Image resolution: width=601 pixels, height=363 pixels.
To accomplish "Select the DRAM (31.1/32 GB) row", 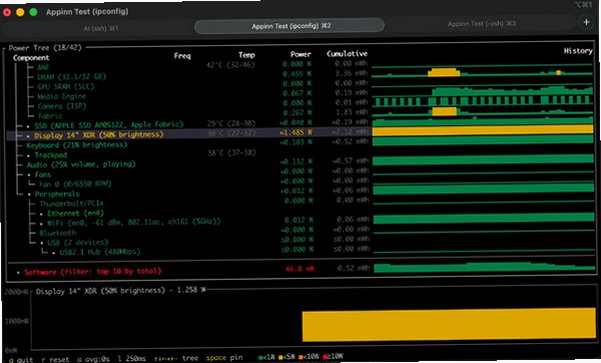I will [x=71, y=77].
